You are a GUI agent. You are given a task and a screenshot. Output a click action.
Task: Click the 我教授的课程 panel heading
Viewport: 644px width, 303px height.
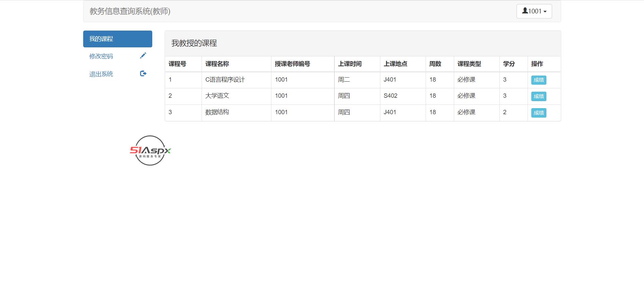pyautogui.click(x=194, y=43)
